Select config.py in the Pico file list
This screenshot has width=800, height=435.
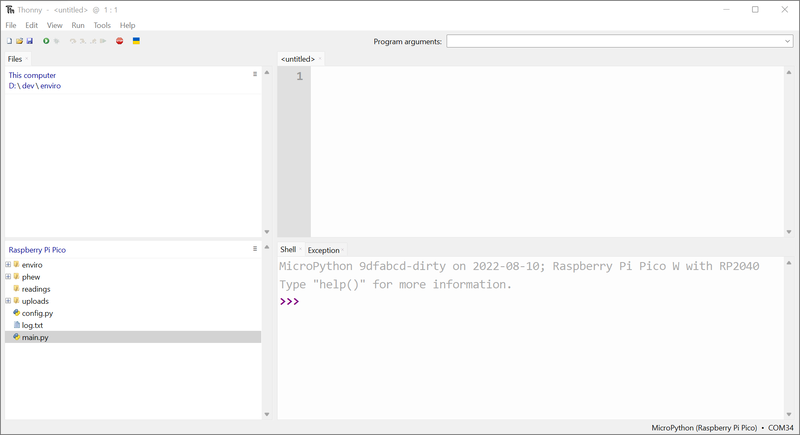point(37,313)
